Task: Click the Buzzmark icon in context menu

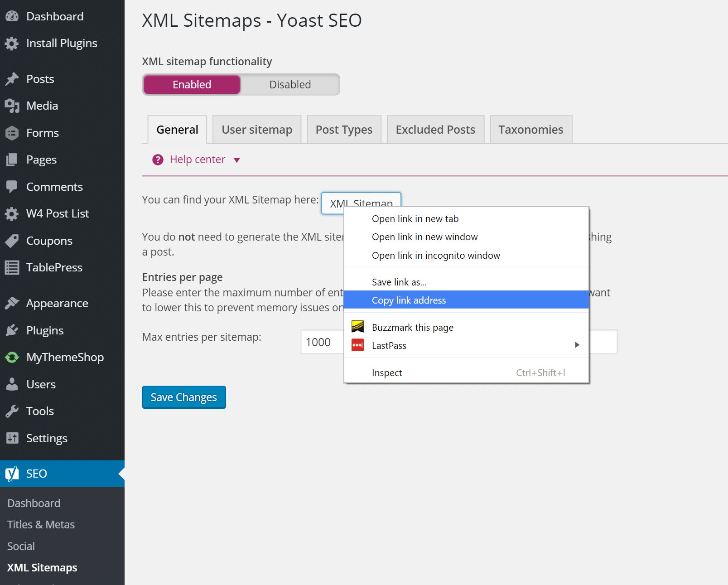Action: 358,327
